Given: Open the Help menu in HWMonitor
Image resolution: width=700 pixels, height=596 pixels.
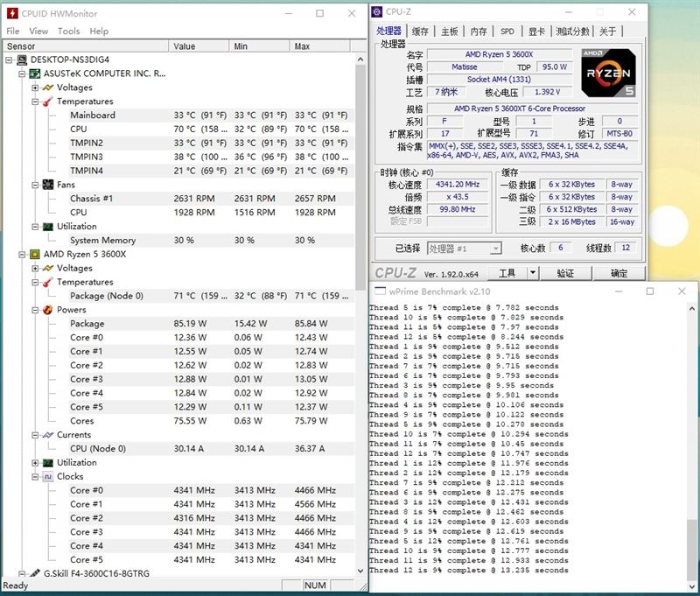Looking at the screenshot, I should [x=99, y=32].
